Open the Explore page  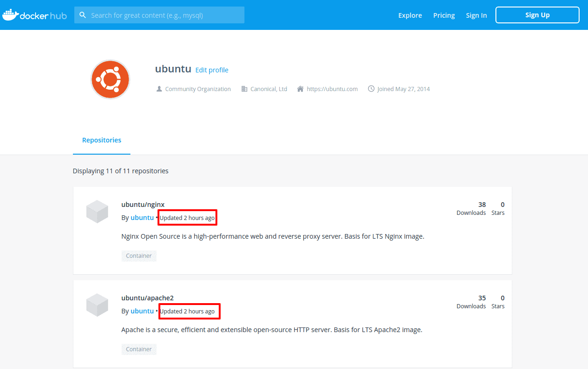click(410, 15)
